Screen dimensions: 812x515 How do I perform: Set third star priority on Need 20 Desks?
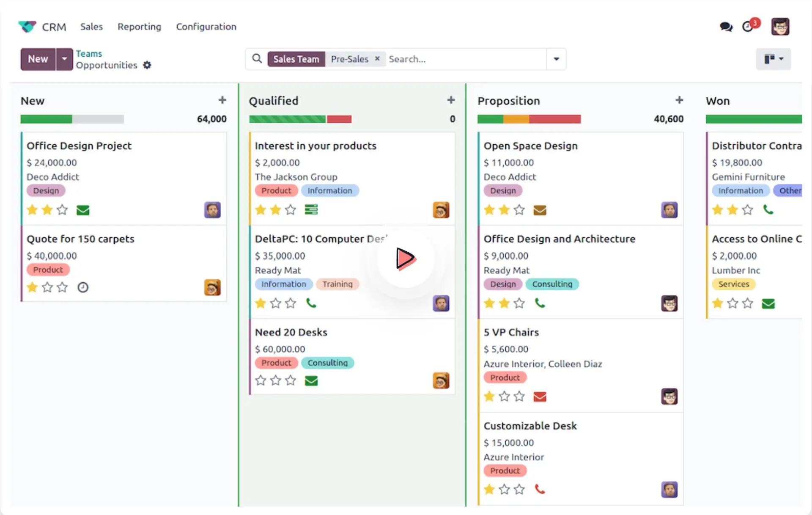point(291,380)
